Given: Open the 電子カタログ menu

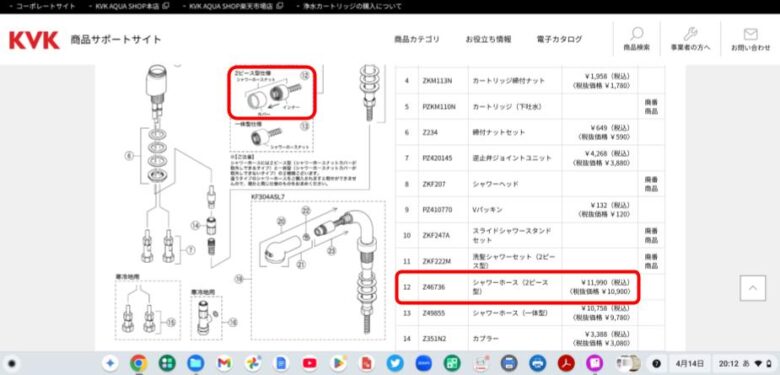Looking at the screenshot, I should (x=559, y=39).
